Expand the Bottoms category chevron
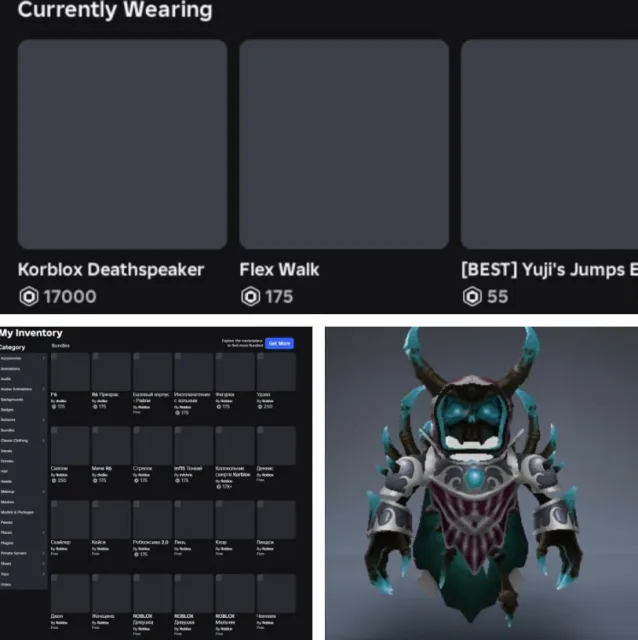This screenshot has height=640, width=638. pyautogui.click(x=44, y=420)
